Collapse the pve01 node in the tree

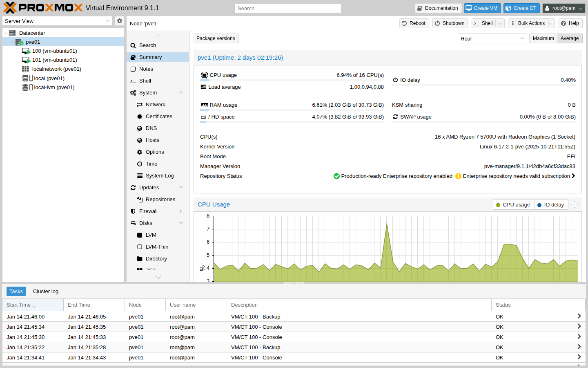tap(13, 42)
